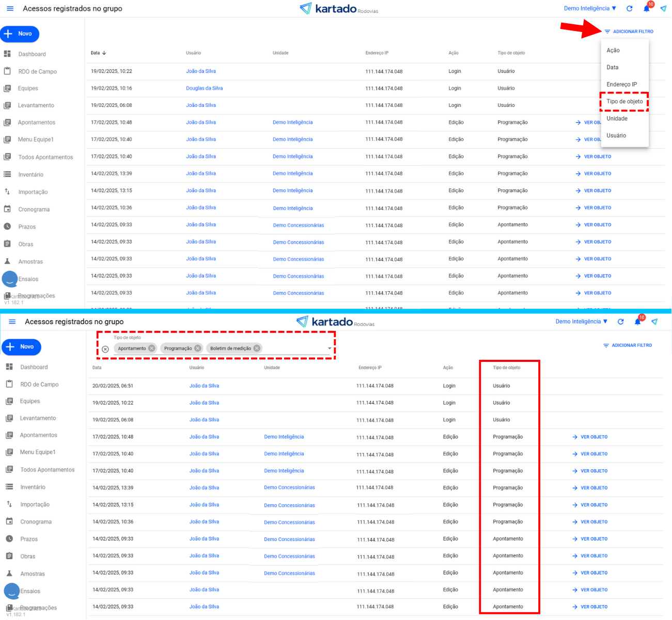Click refresh icon in the lower screenshot

pyautogui.click(x=621, y=322)
